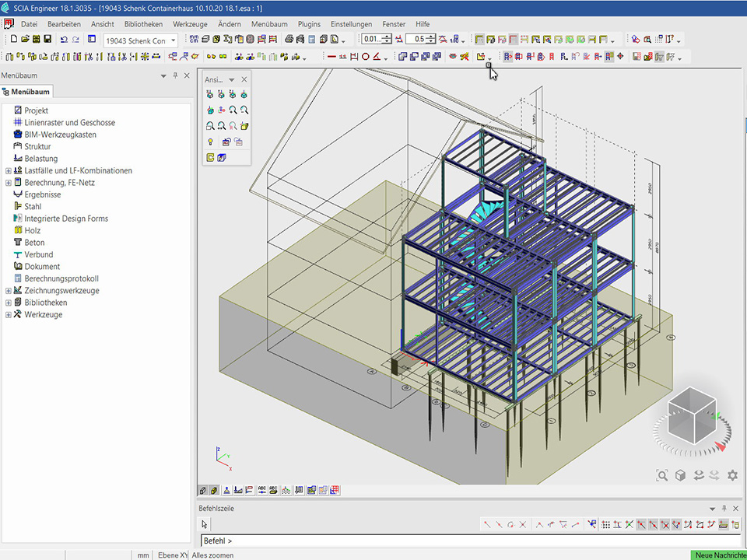The width and height of the screenshot is (747, 560).
Task: Click the Save project icon in toolbar
Action: 47,39
